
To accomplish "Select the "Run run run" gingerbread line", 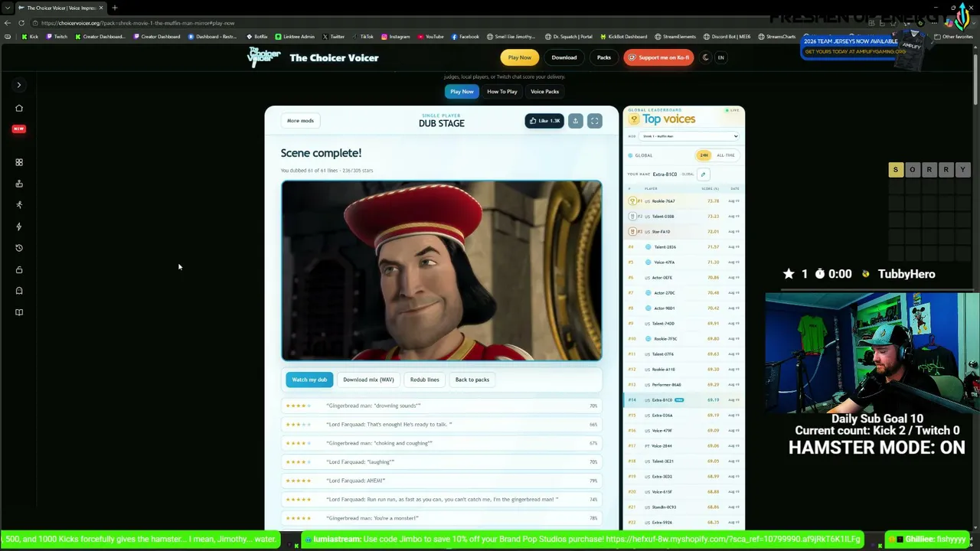I will tap(442, 500).
